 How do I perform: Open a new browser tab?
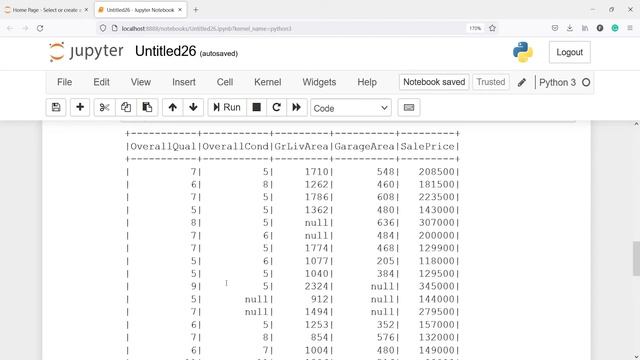[196, 10]
